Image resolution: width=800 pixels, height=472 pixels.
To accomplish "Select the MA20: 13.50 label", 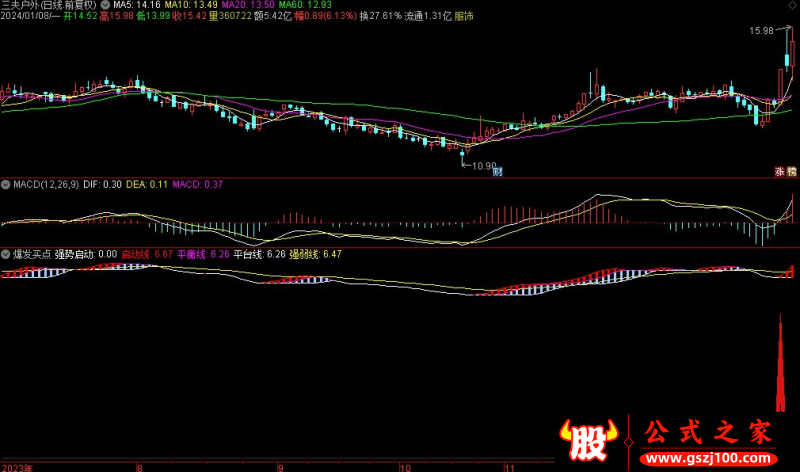I will click(248, 5).
